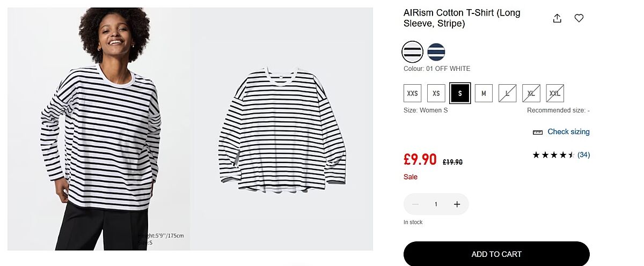Pick the unavailable size XL option

(531, 93)
